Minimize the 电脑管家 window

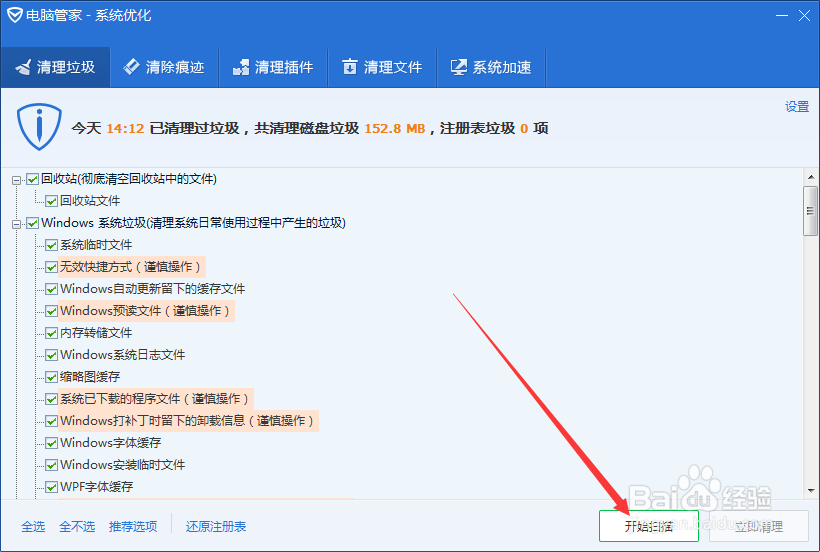782,16
